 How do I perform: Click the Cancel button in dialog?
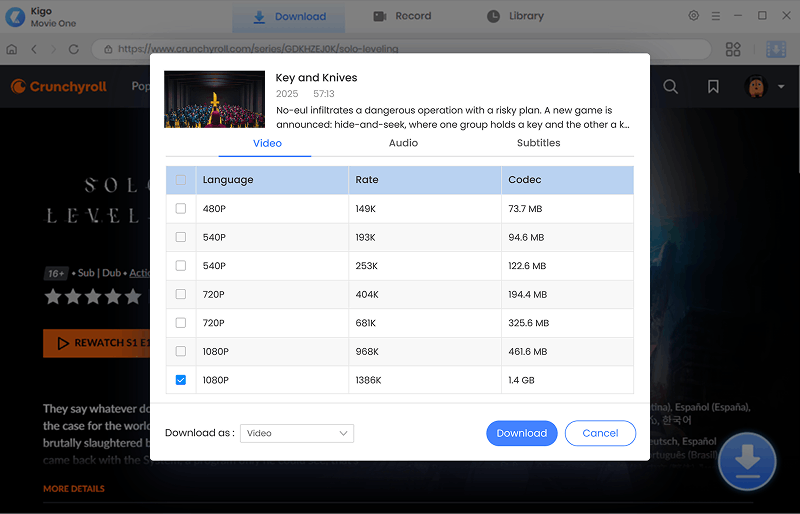[600, 433]
